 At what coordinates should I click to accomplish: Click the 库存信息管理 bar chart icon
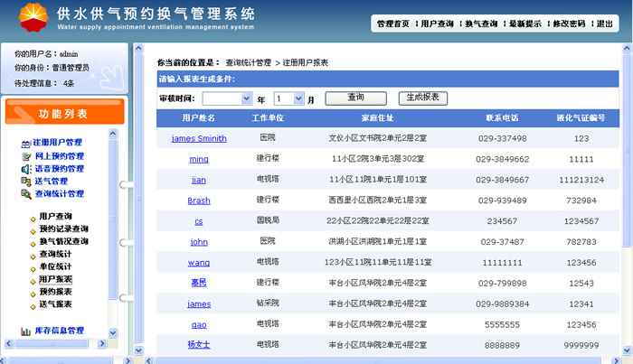[25, 331]
